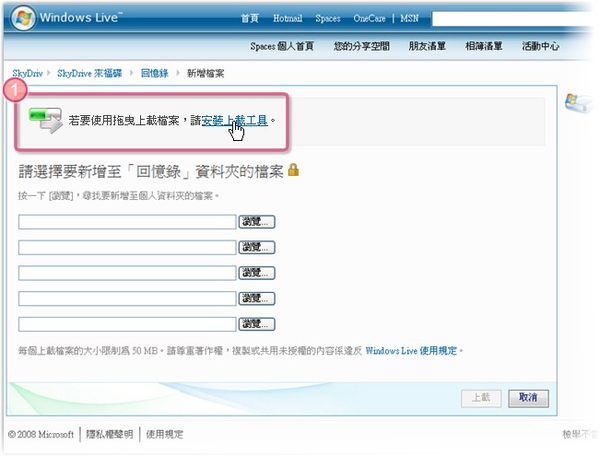
Task: Click the fifth file path input field
Action: (127, 324)
